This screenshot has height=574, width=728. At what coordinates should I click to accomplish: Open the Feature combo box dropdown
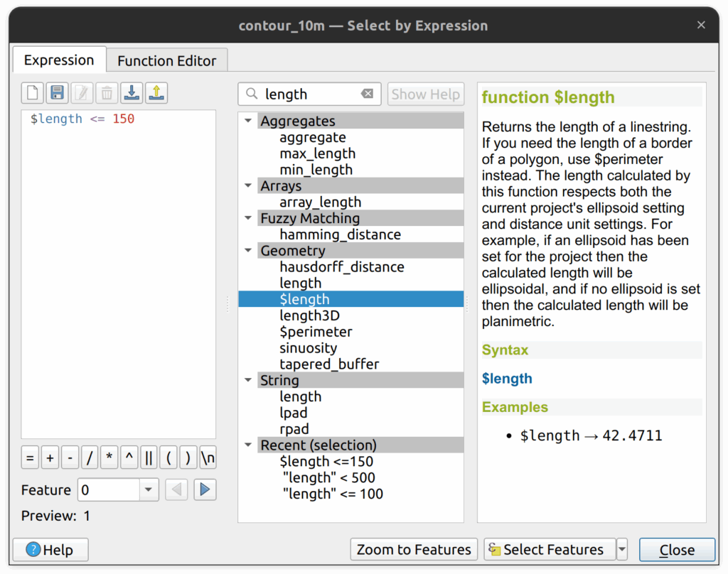coord(149,489)
